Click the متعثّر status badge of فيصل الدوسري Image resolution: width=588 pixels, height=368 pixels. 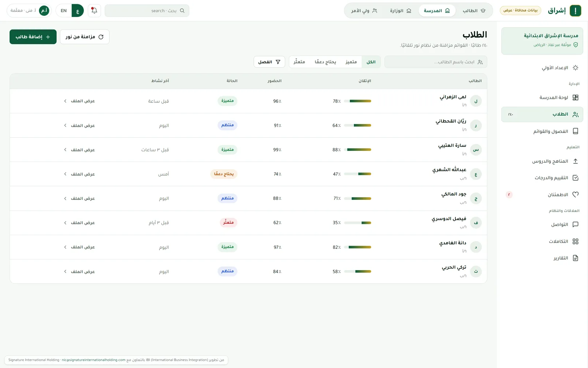(228, 222)
